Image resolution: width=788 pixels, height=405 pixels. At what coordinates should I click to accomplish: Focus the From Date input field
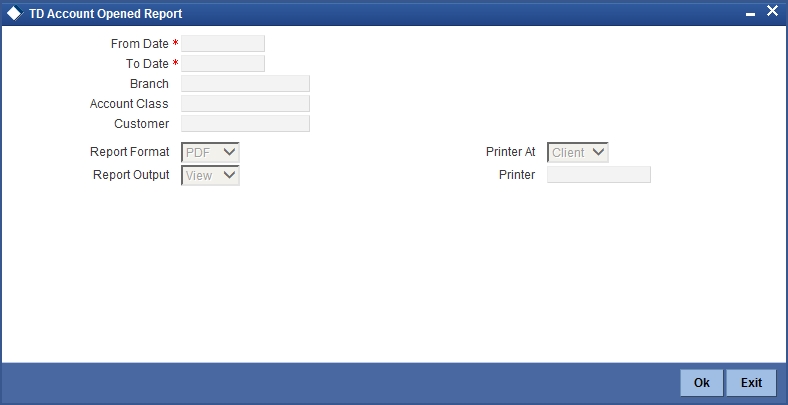pyautogui.click(x=223, y=44)
